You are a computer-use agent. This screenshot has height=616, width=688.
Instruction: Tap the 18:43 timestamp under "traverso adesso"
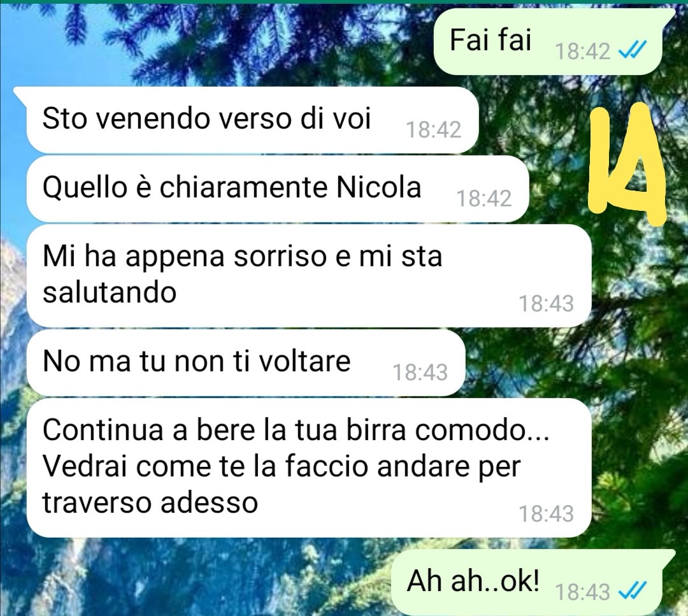[547, 514]
